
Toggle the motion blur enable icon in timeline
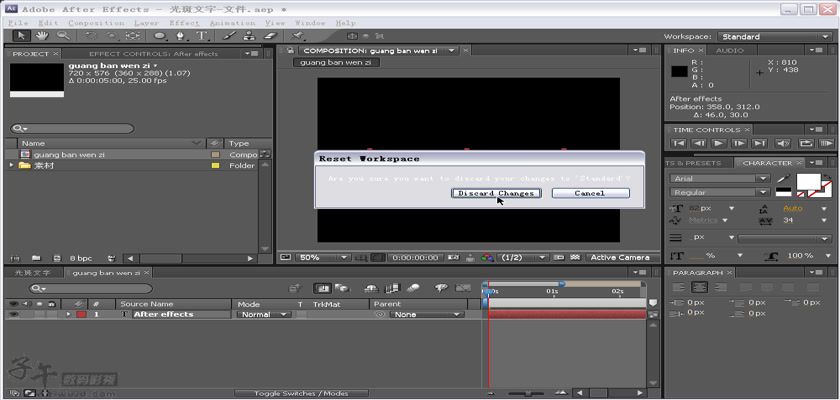(x=412, y=289)
